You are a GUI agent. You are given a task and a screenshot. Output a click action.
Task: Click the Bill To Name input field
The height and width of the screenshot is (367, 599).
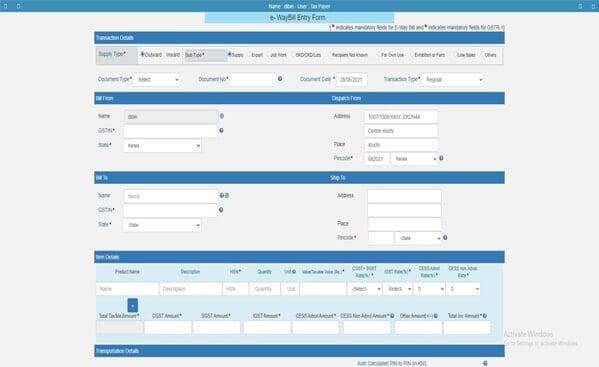171,196
